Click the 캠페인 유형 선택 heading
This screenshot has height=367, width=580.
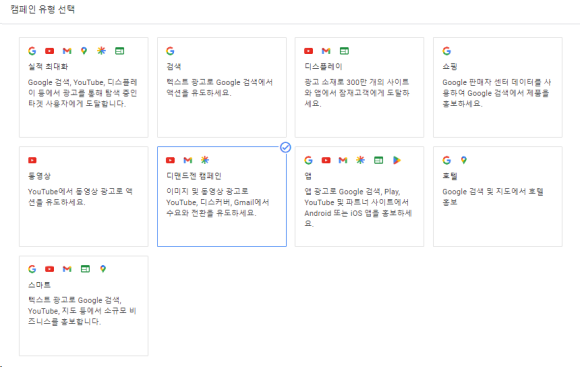click(x=43, y=9)
